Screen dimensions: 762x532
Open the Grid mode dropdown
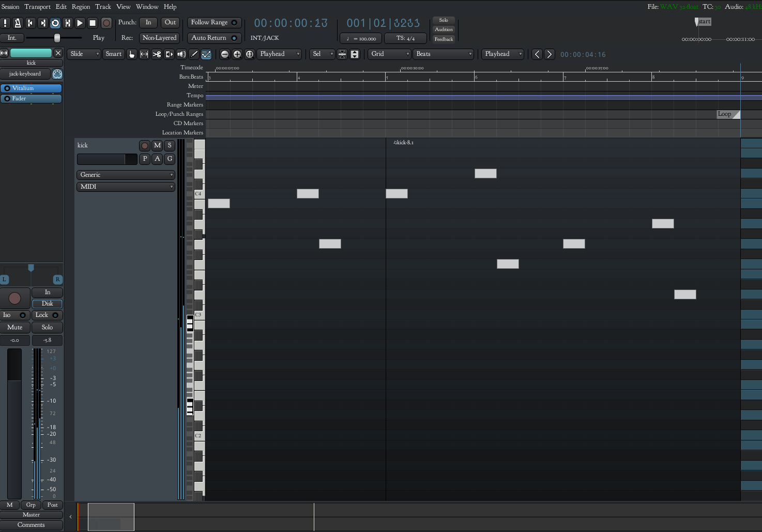[389, 54]
